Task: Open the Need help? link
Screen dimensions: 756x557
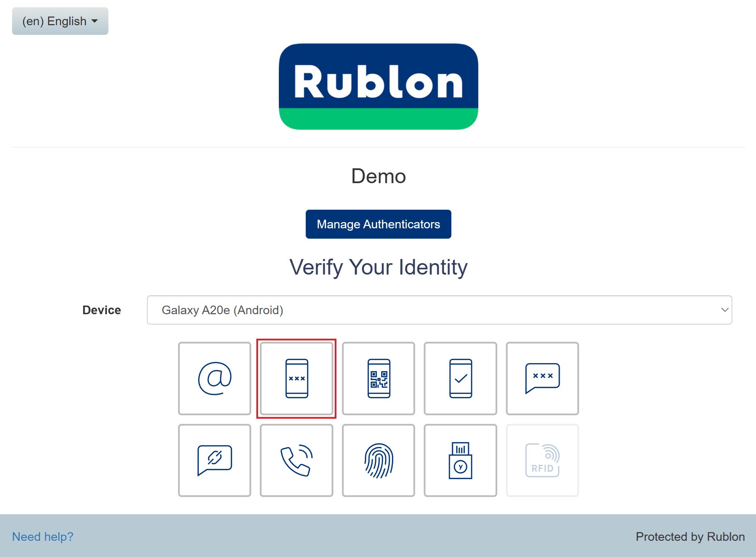Action: tap(43, 537)
